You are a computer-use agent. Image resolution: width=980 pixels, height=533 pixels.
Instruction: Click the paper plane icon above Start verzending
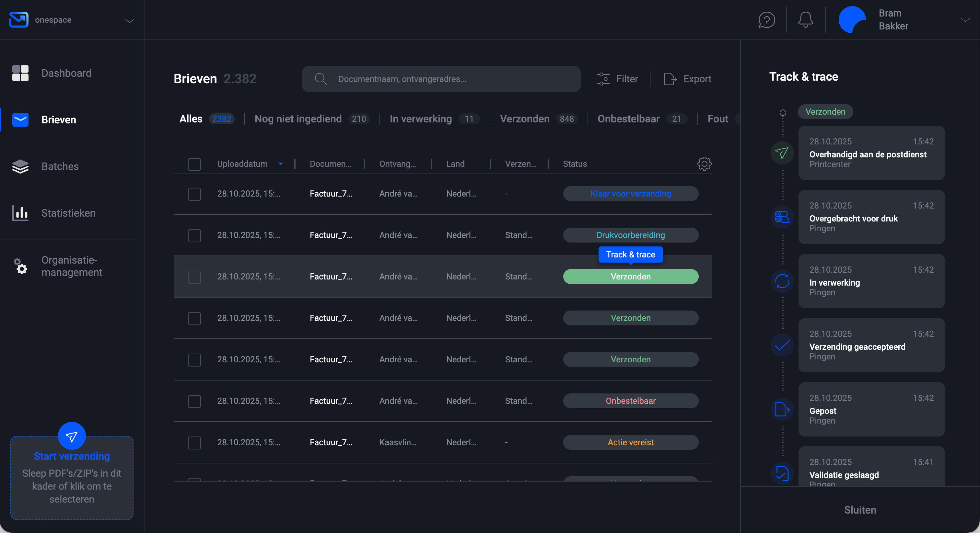tap(71, 437)
